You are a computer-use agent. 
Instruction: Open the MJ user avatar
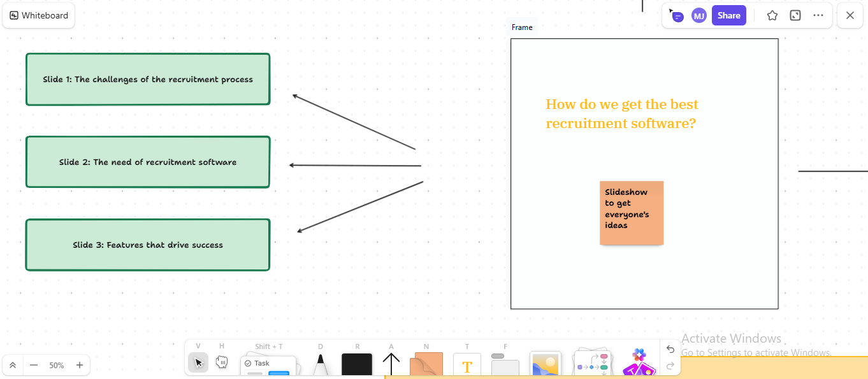699,16
